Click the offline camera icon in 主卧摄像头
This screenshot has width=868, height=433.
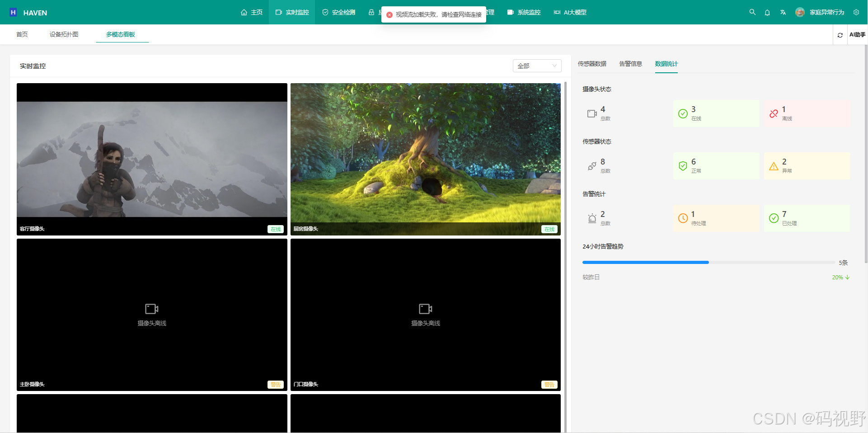pos(151,309)
